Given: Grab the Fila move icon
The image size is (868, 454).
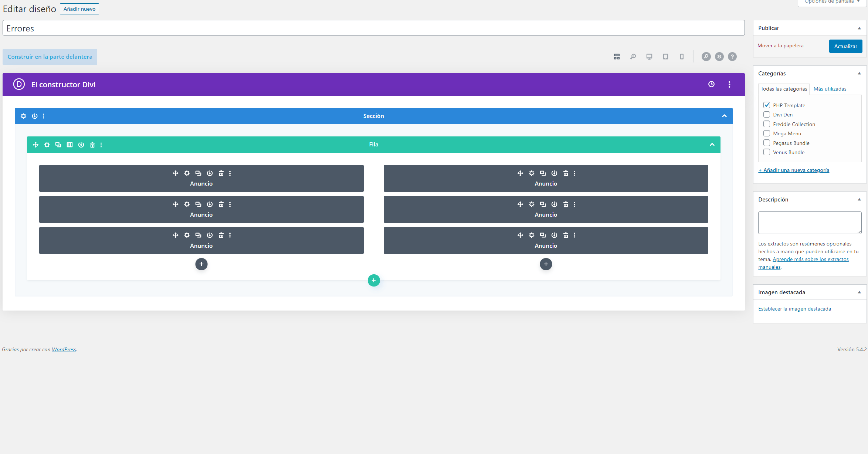Looking at the screenshot, I should click(35, 145).
